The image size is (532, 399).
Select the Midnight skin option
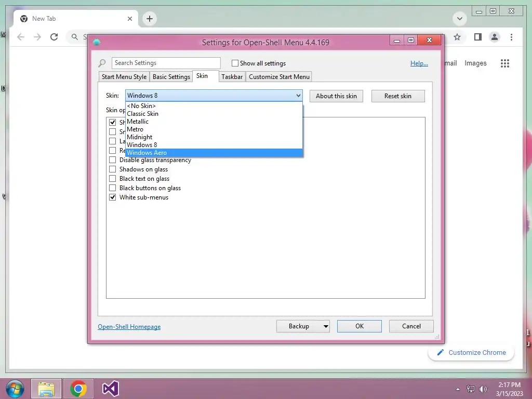pos(214,137)
